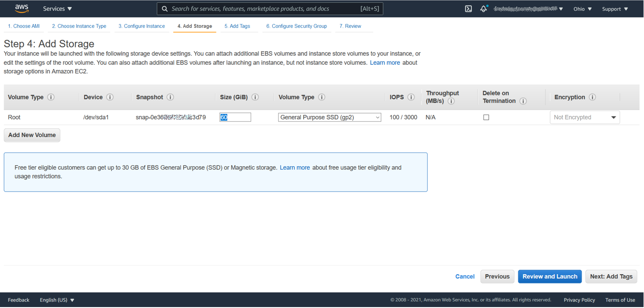This screenshot has width=644, height=308.
Task: Expand the Not Encrypted encryption dropdown
Action: coord(584,117)
